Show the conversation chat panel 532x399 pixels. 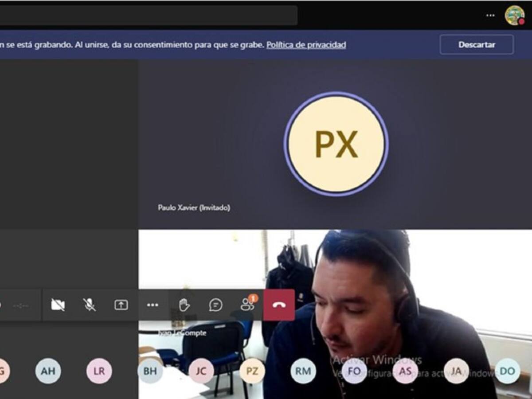pos(215,305)
